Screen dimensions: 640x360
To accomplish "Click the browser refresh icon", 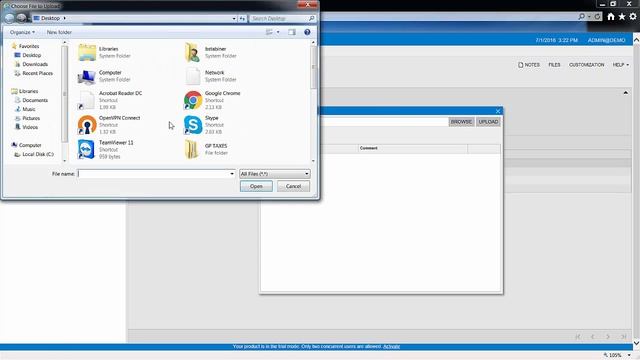I will click(x=598, y=16).
